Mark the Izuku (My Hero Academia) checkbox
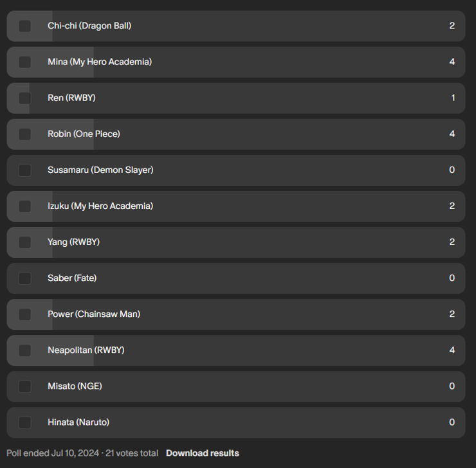The width and height of the screenshot is (476, 468). pos(24,206)
